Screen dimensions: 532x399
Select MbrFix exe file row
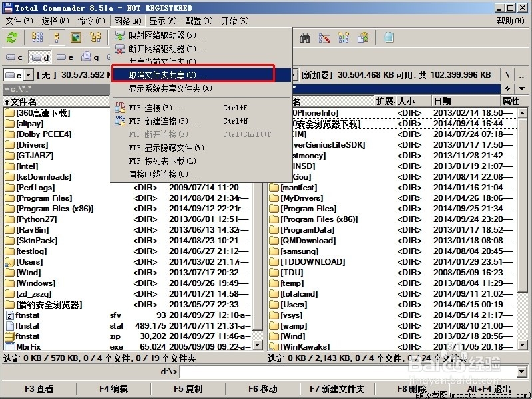pyautogui.click(x=128, y=346)
